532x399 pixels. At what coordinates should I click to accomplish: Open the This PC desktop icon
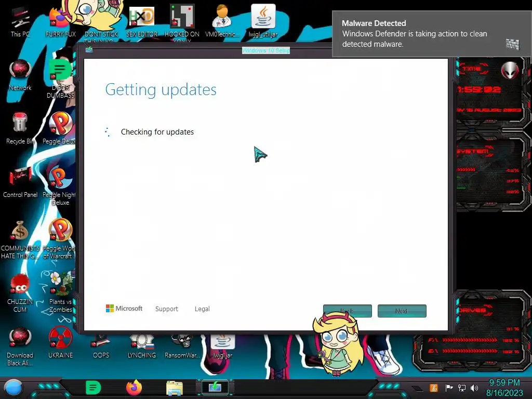tap(20, 22)
